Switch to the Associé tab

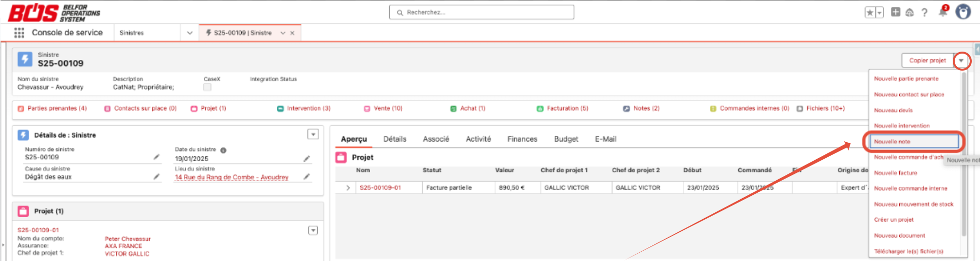coord(436,139)
